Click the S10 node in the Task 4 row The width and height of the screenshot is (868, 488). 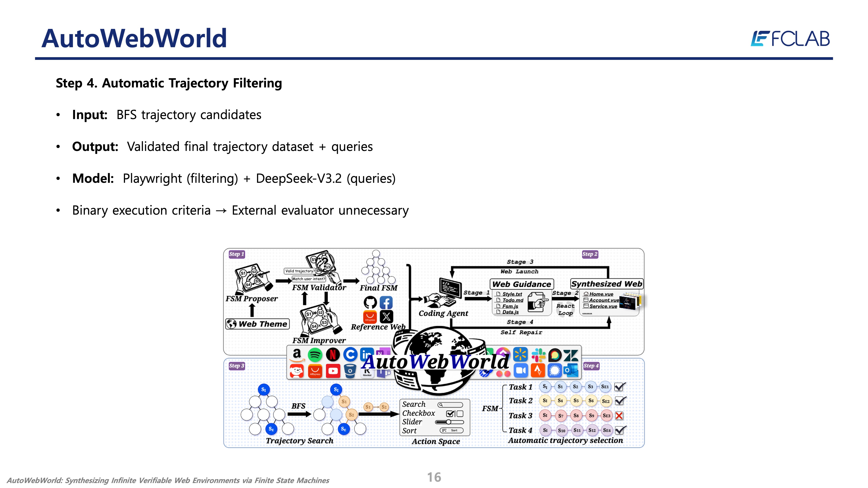pos(561,430)
